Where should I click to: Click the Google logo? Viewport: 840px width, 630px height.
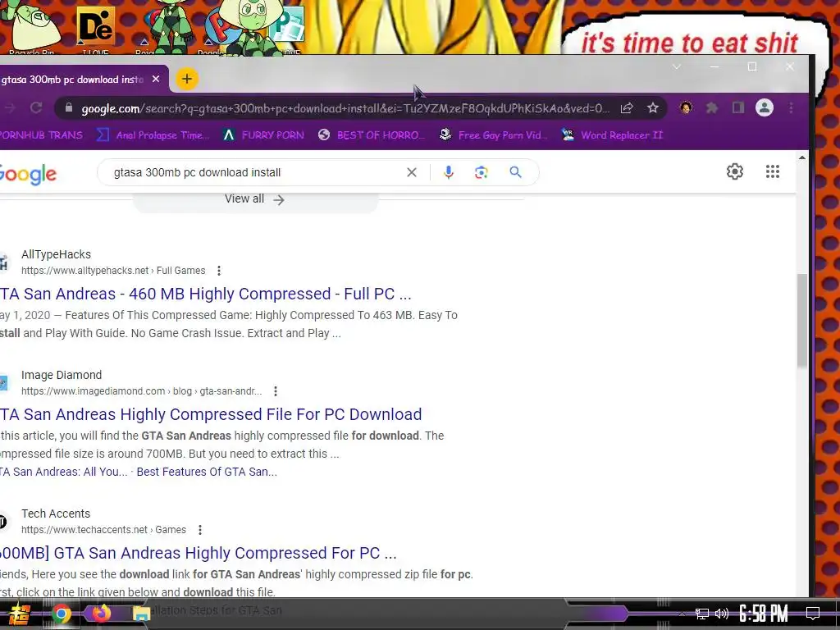(27, 174)
